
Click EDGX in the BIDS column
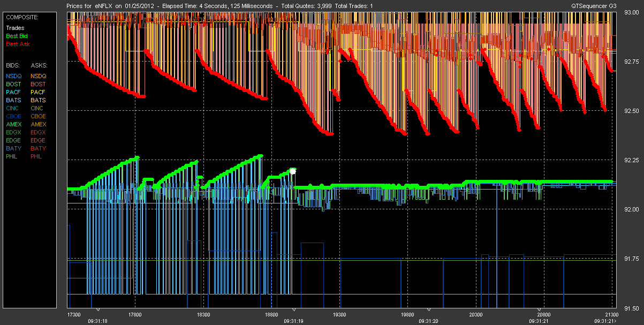14,132
